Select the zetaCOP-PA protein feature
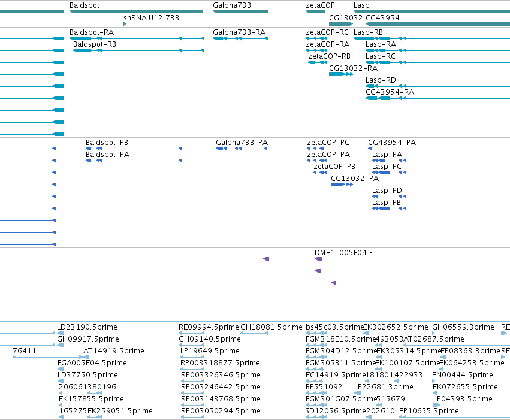This screenshot has height=420, width=510. (317, 161)
